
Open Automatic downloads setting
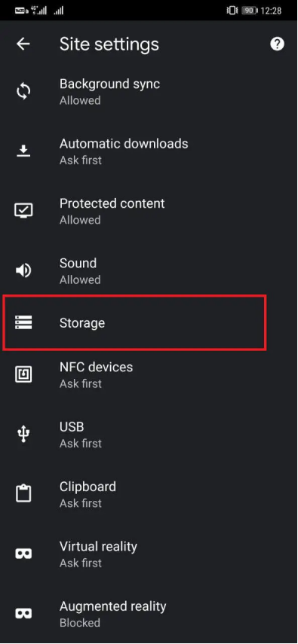(x=149, y=151)
